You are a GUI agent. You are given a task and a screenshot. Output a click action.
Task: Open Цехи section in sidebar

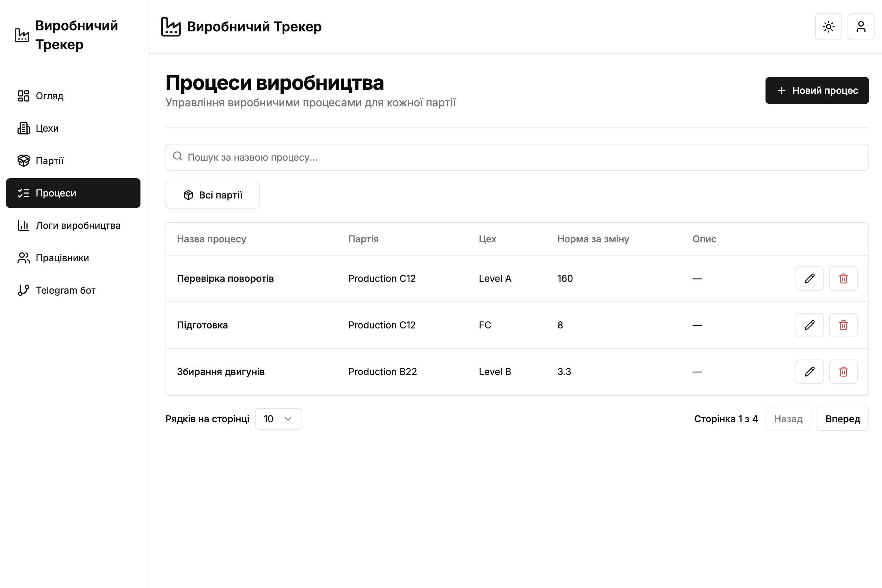47,128
